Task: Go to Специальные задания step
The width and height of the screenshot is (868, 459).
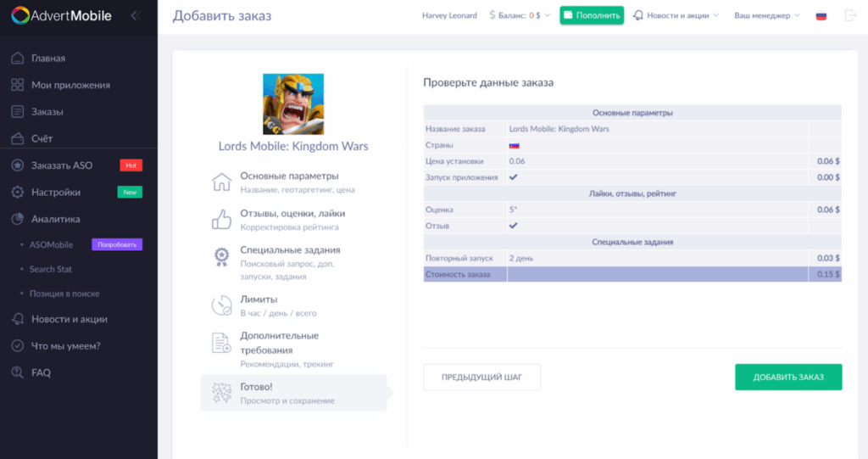Action: pyautogui.click(x=293, y=263)
